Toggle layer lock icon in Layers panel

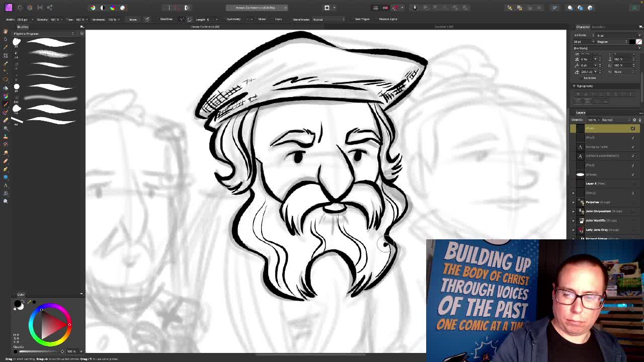[639, 120]
